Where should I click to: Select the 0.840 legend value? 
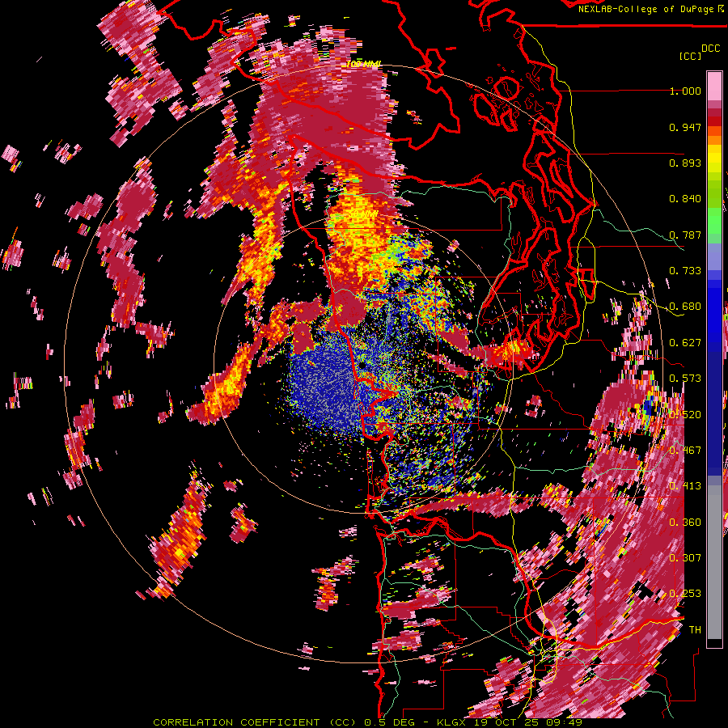(685, 199)
